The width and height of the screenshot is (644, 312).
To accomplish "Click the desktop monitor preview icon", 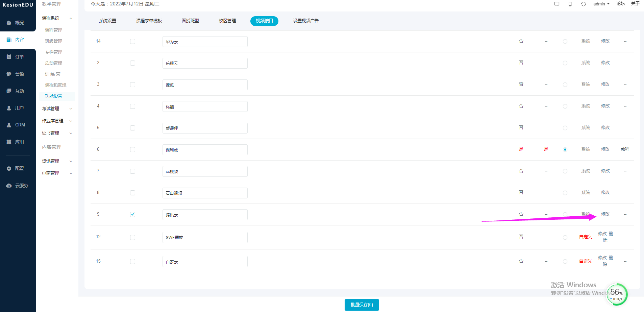I will pos(557,4).
